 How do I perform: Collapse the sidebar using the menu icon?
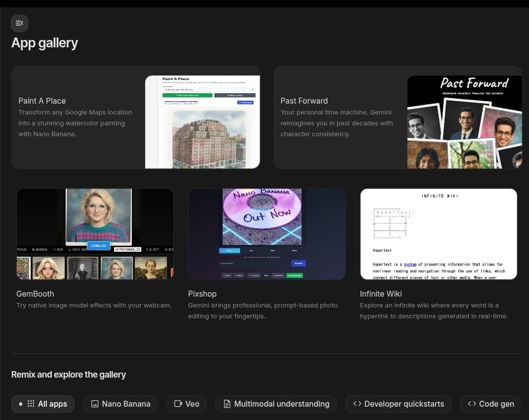[19, 23]
